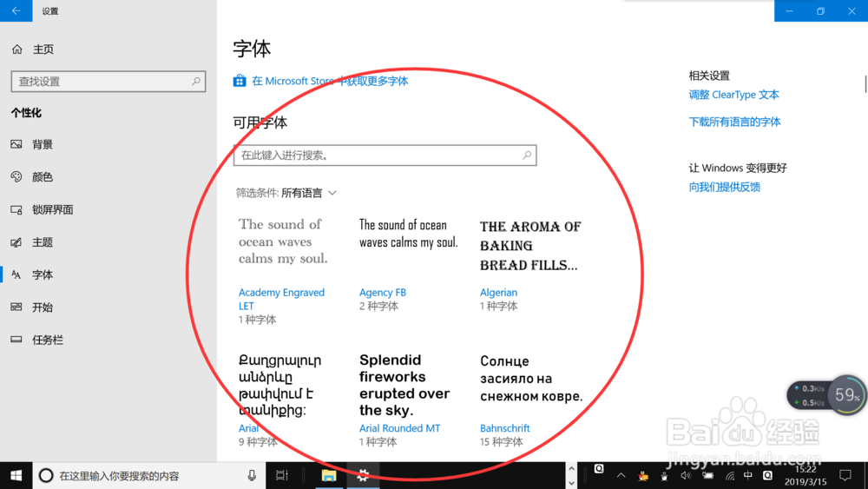Click tray icon with red and yellow figure
868x489 pixels.
pyautogui.click(x=642, y=476)
